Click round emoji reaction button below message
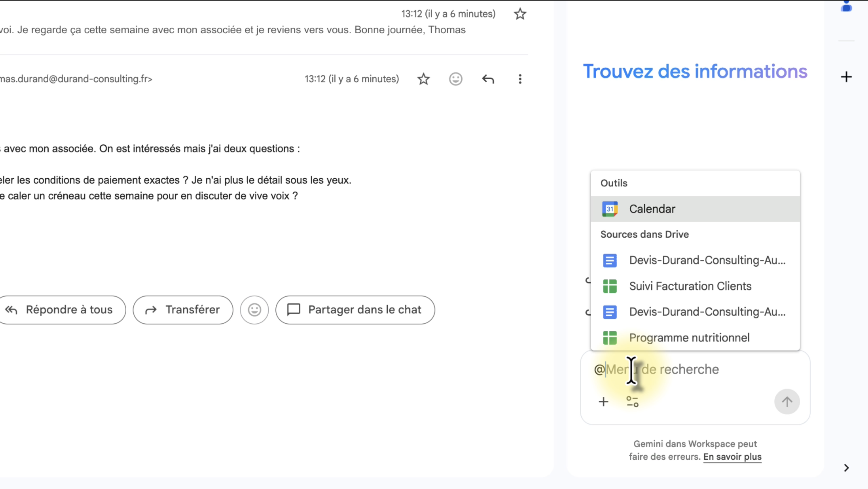The image size is (868, 489). tap(254, 310)
